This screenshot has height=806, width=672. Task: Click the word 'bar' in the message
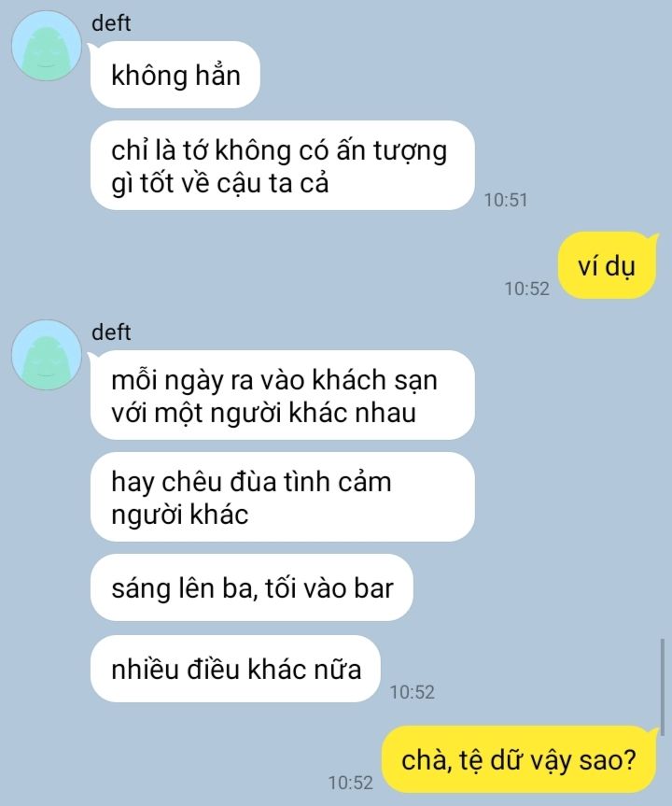click(x=373, y=588)
